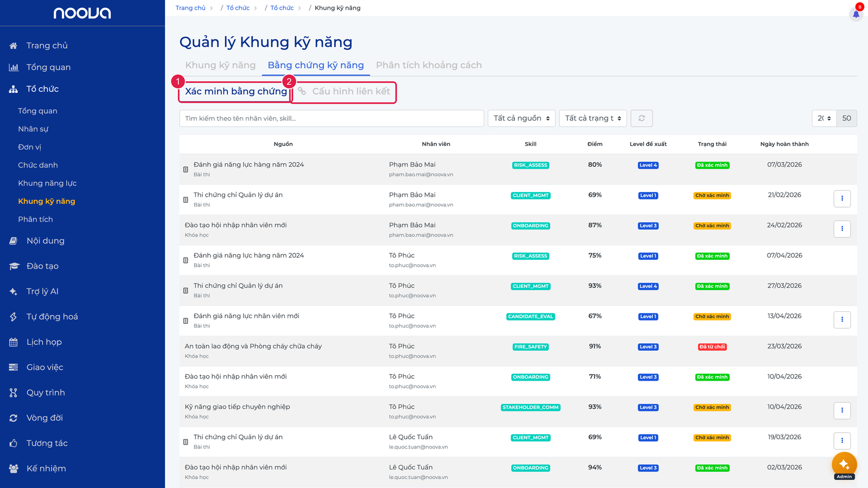Click the Điểm column header

(x=595, y=144)
